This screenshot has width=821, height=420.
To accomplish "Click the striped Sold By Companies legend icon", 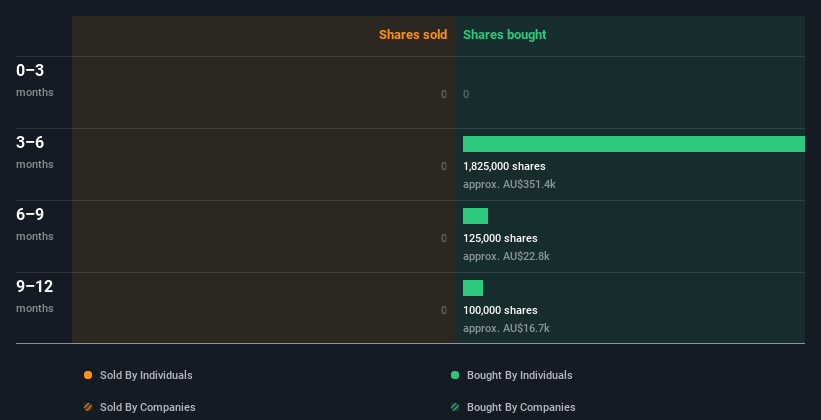I will (x=88, y=407).
